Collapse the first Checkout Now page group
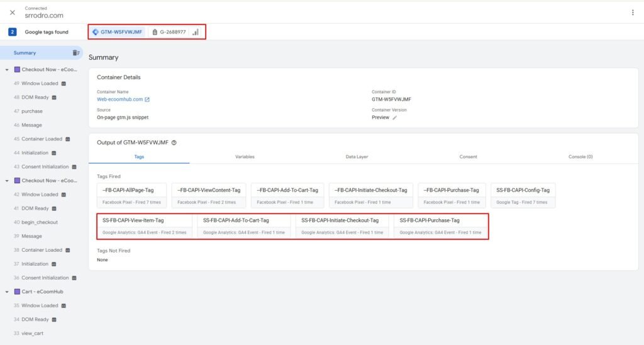This screenshot has width=644, height=345. (x=7, y=70)
